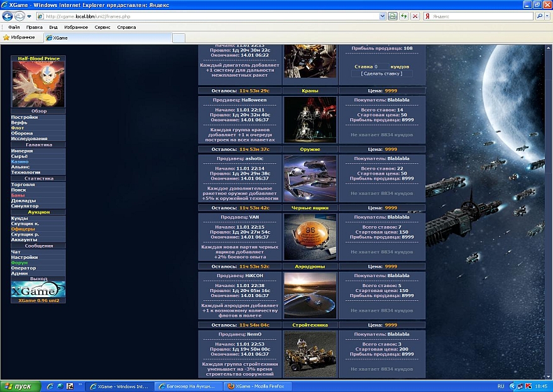Go to Офицеры in the sidebar
Image resolution: width=553 pixels, height=392 pixels.
click(23, 229)
